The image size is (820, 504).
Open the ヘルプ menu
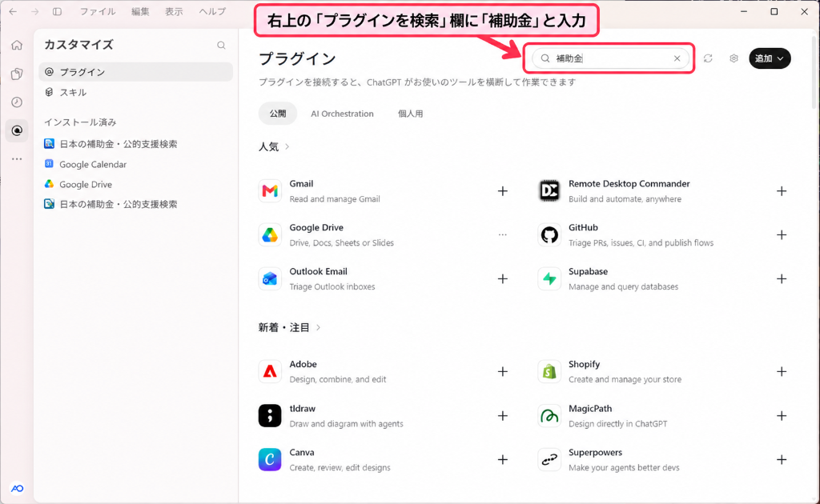[212, 11]
